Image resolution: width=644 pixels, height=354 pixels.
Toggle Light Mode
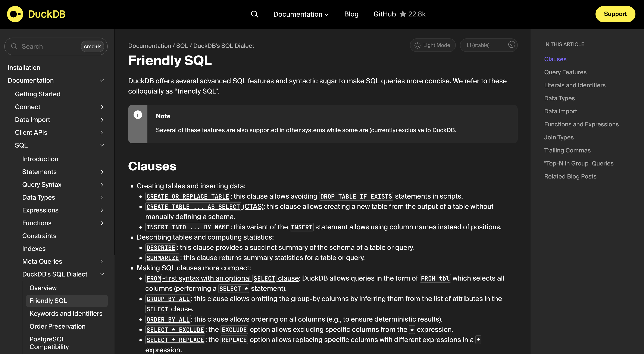(432, 45)
